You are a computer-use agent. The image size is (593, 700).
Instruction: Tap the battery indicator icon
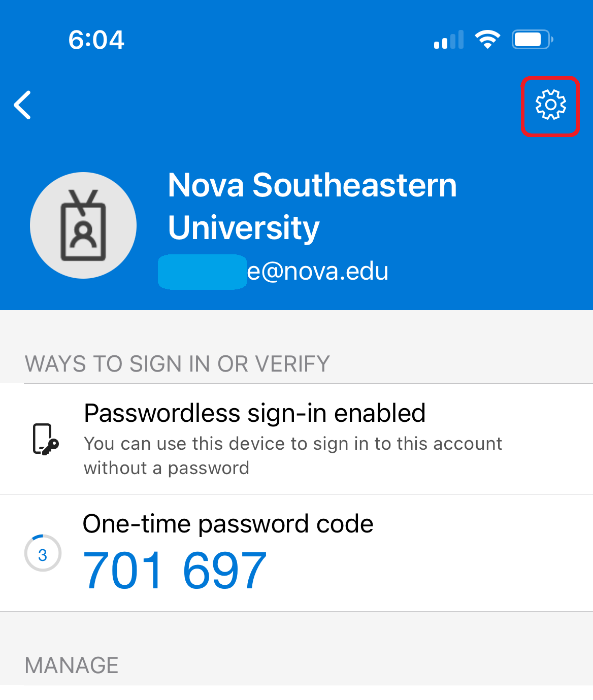(532, 39)
